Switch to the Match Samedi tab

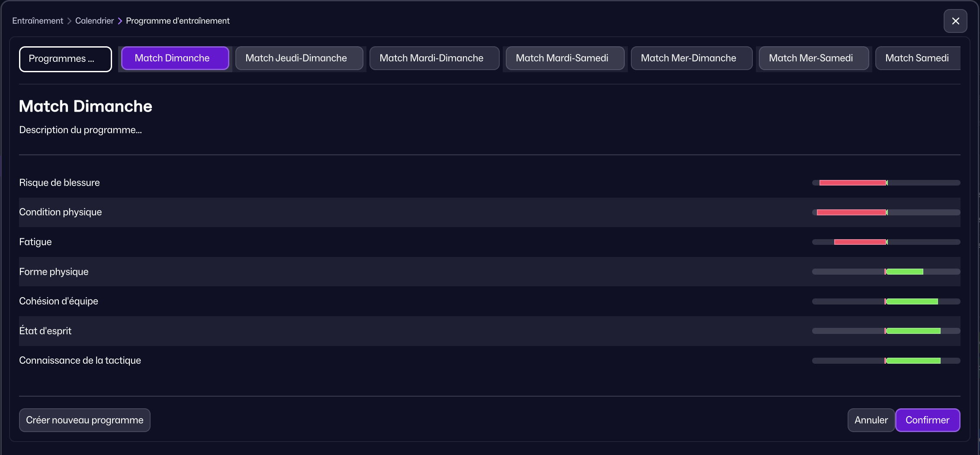917,58
